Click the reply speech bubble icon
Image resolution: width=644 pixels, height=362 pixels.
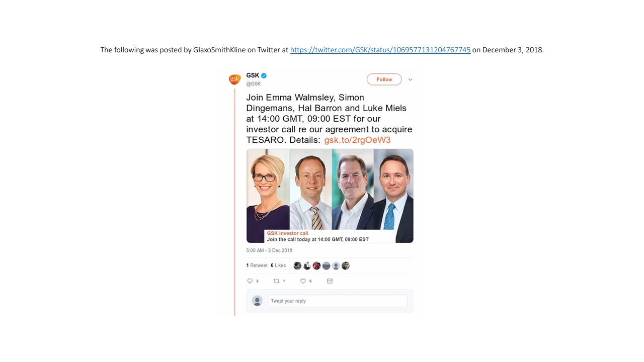click(250, 281)
